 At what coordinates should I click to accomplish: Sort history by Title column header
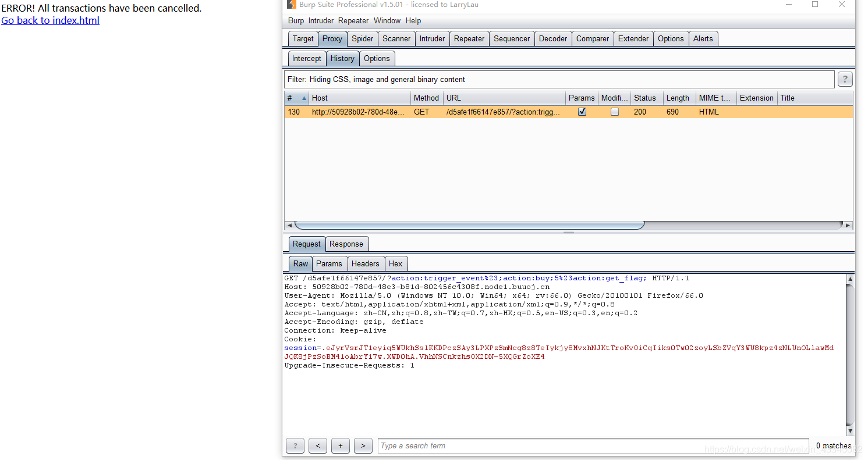pyautogui.click(x=815, y=98)
